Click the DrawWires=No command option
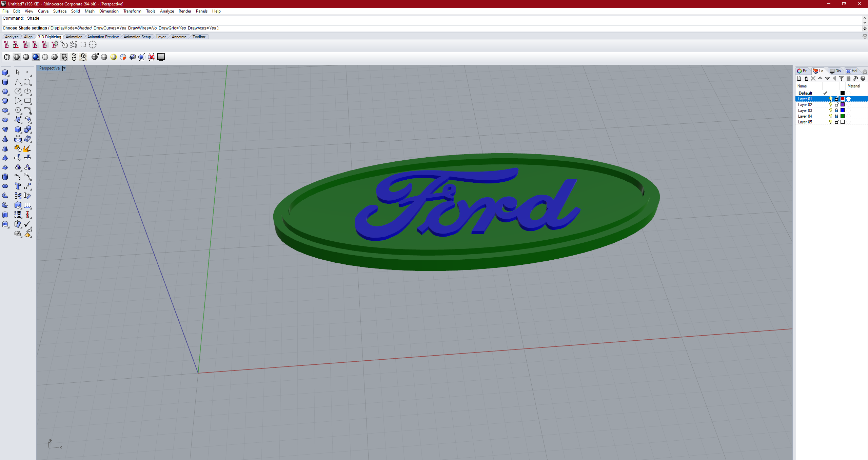 pyautogui.click(x=142, y=28)
